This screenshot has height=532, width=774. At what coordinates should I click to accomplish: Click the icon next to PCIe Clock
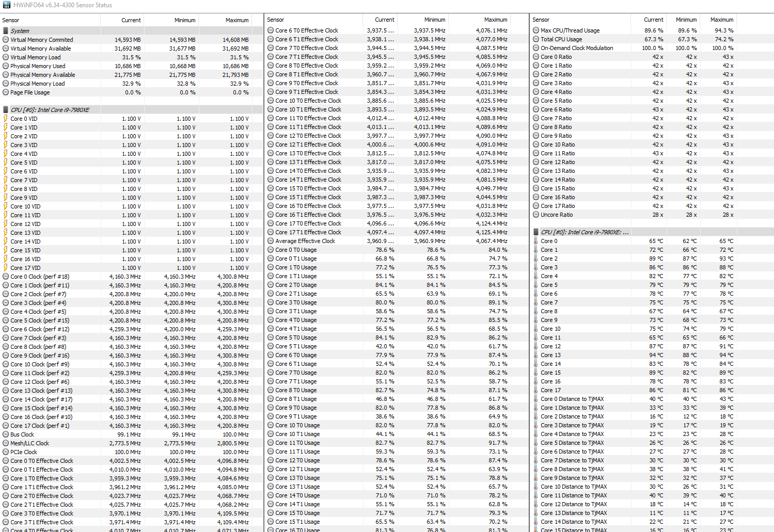6,452
